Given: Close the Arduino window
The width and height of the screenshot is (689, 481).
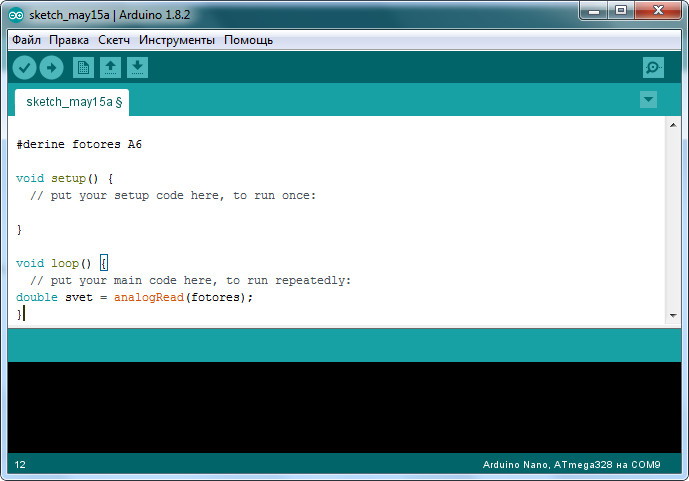Looking at the screenshot, I should tap(658, 11).
